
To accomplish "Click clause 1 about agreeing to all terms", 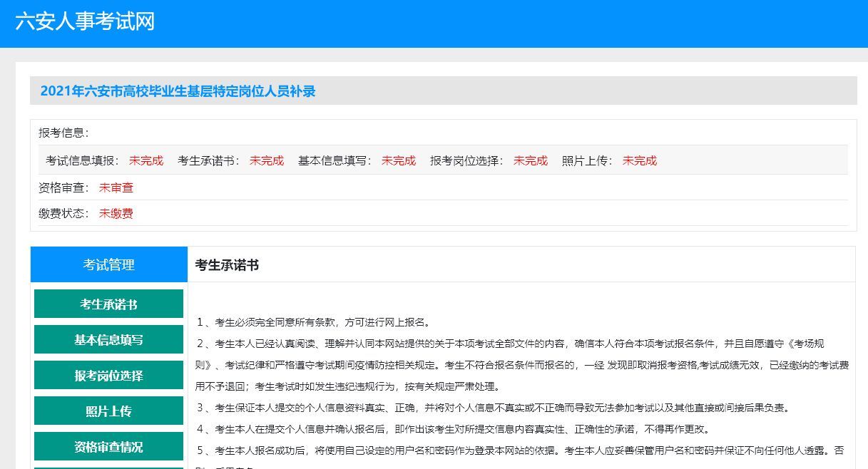I will pyautogui.click(x=312, y=322).
